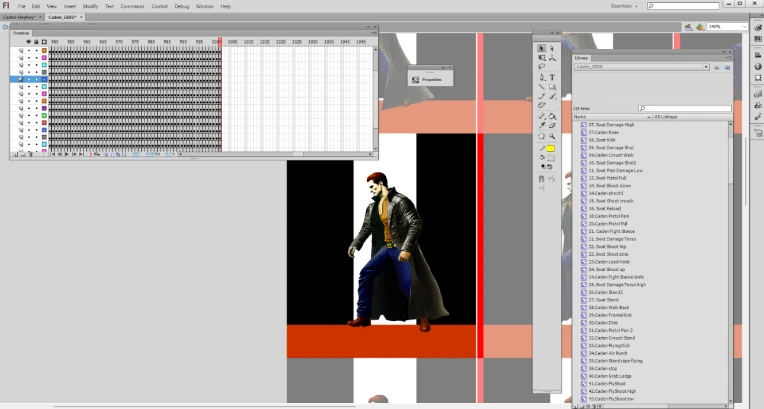Open the Properties panel button
The width and height of the screenshot is (764, 409).
tap(431, 79)
